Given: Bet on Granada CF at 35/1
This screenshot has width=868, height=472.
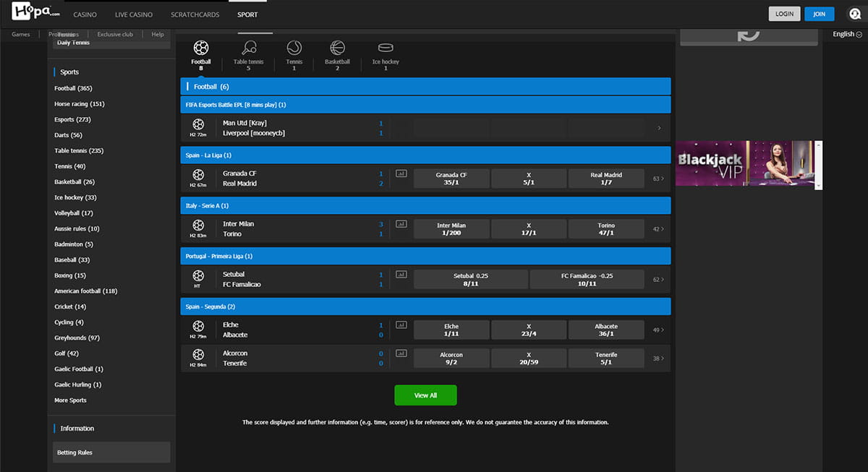Looking at the screenshot, I should (451, 179).
